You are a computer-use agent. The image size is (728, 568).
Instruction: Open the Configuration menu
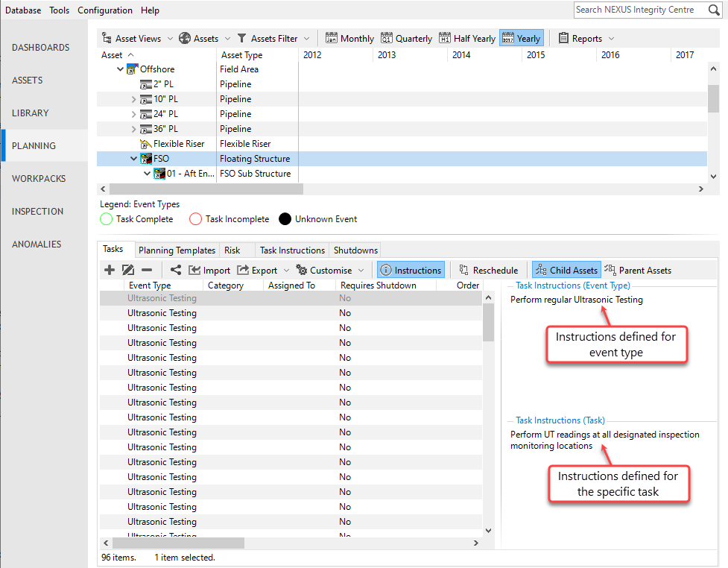105,10
